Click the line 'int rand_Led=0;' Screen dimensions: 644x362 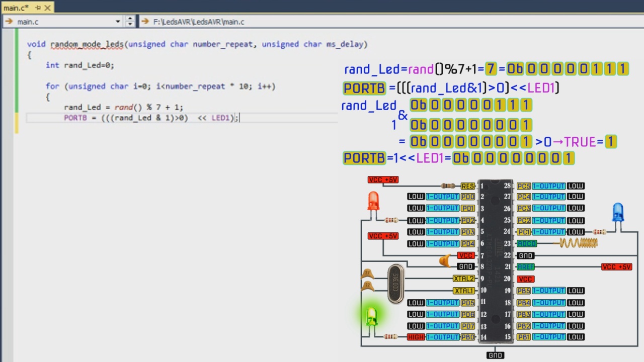pyautogui.click(x=80, y=65)
